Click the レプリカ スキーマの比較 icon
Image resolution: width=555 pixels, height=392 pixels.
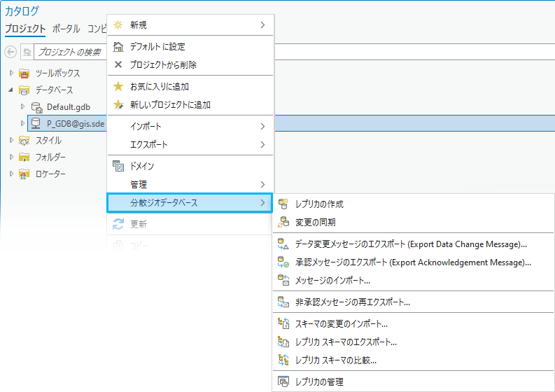[x=283, y=360]
